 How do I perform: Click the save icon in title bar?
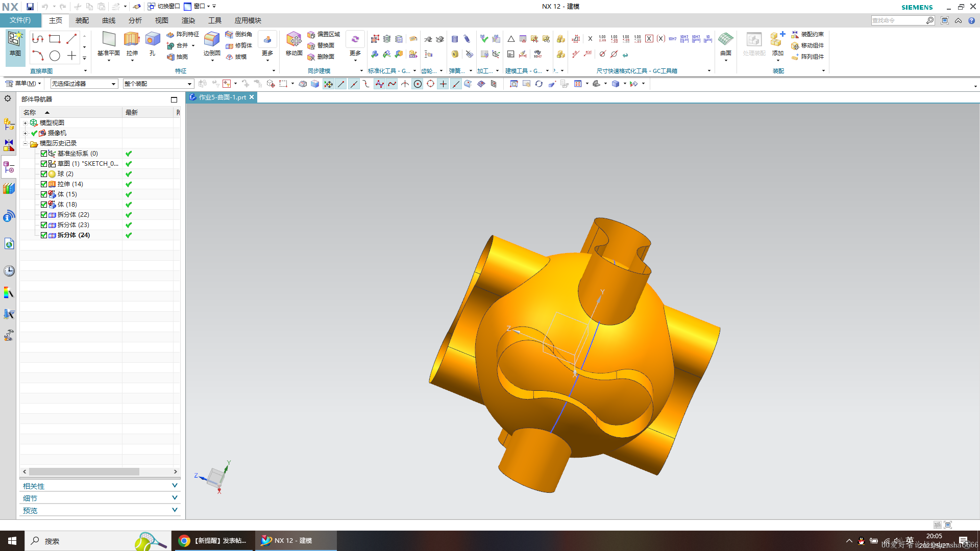(x=30, y=7)
